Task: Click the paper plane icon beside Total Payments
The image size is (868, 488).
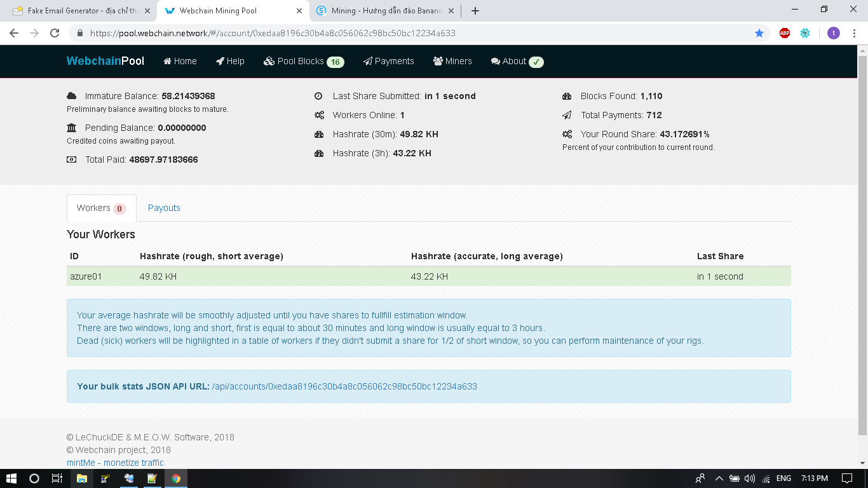Action: click(x=567, y=115)
